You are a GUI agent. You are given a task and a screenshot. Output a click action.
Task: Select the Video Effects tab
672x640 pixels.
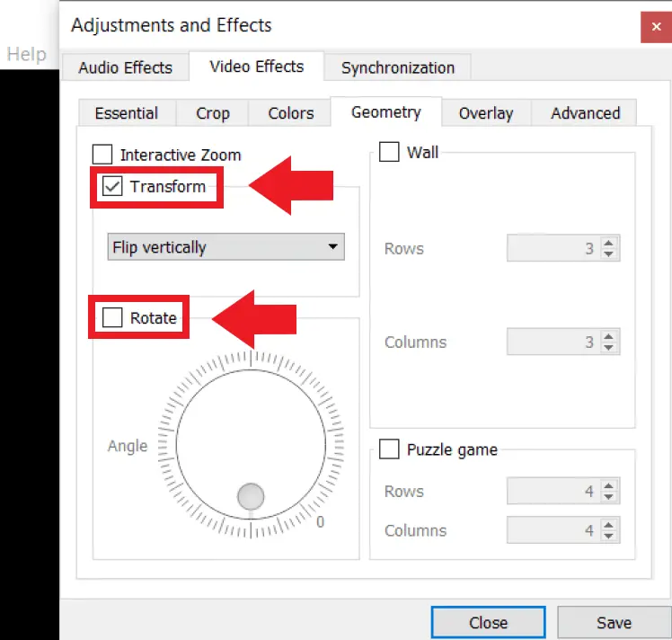tap(256, 67)
